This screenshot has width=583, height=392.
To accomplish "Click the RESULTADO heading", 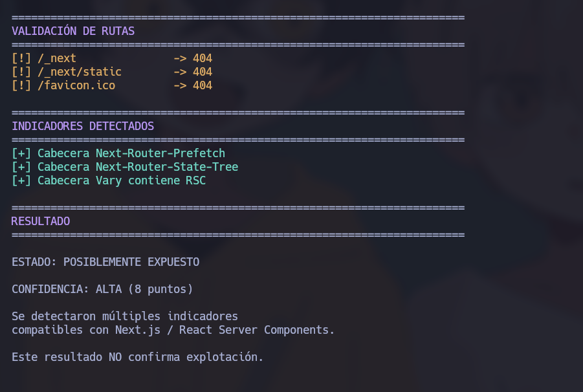I will pos(41,221).
